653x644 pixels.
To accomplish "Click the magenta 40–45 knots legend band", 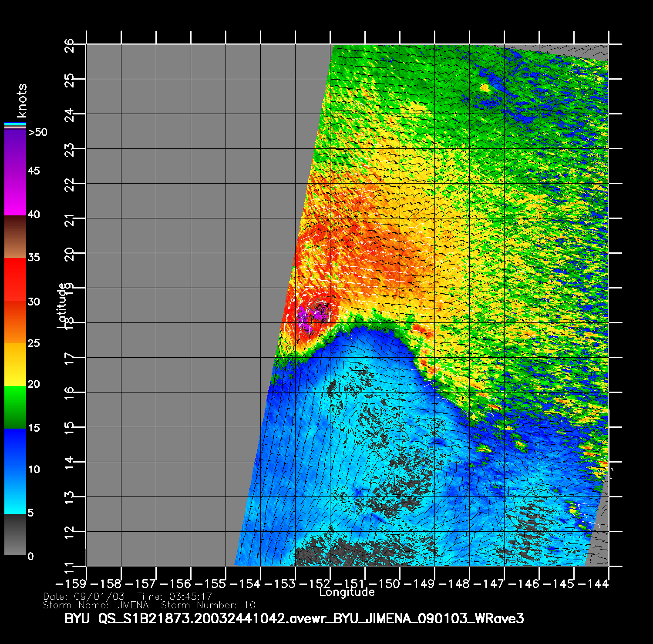I will 15,194.
